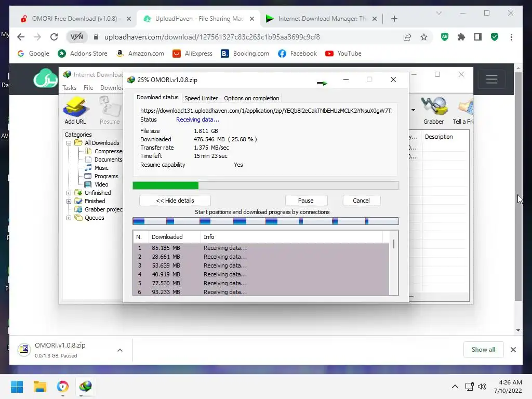Switch to the Download status tab
The width and height of the screenshot is (532, 399).
[x=157, y=97]
